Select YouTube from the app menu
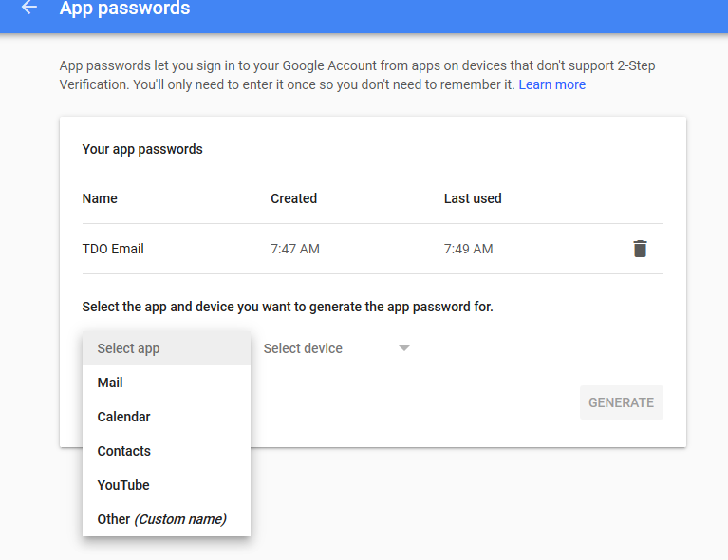728x560 pixels. (123, 485)
